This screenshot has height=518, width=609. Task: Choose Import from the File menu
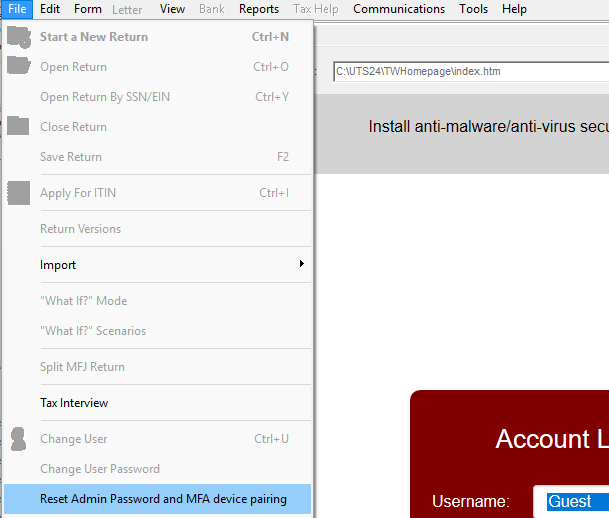click(x=58, y=265)
